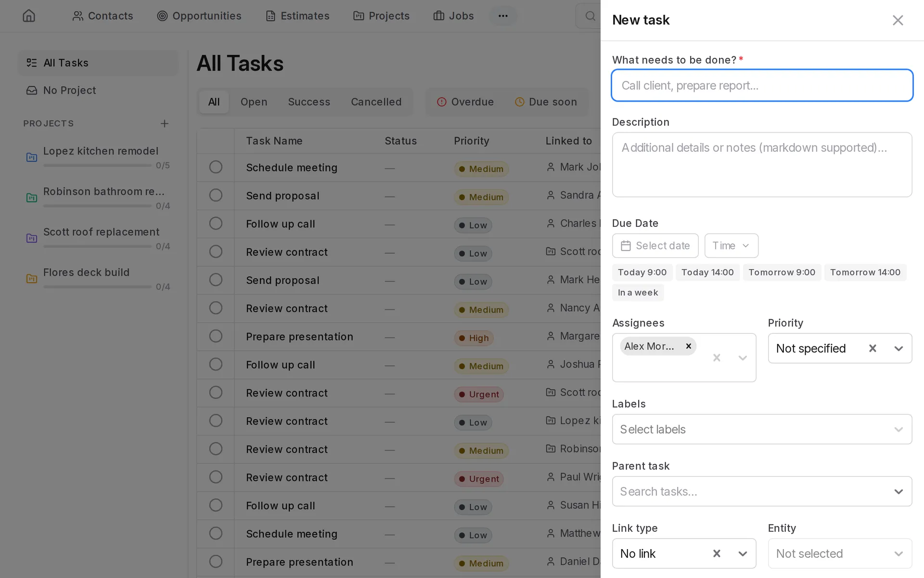Open the Time dropdown
This screenshot has height=578, width=924.
tap(731, 246)
